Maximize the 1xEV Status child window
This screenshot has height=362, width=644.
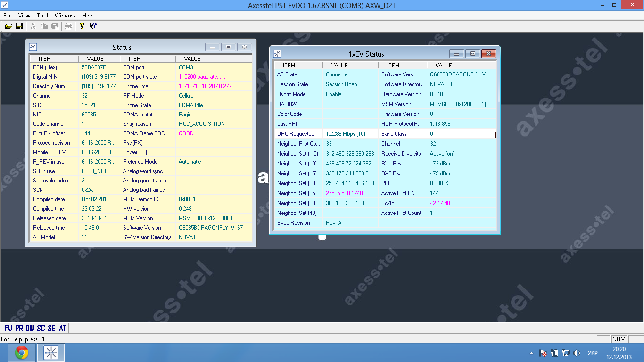(x=472, y=54)
